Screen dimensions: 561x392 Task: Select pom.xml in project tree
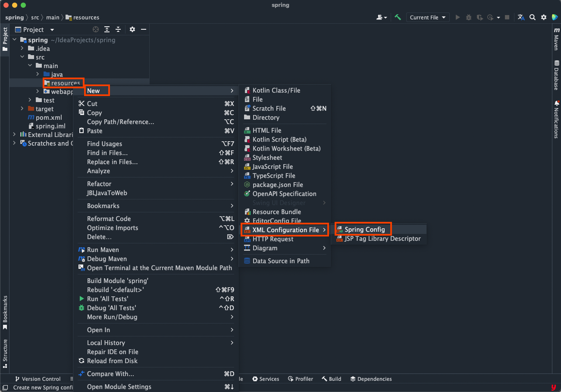coord(45,117)
